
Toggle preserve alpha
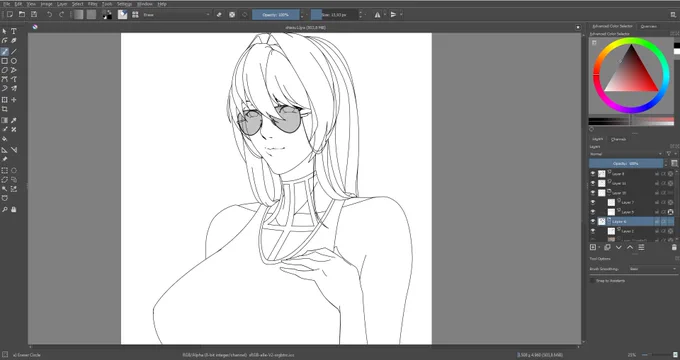coord(232,15)
